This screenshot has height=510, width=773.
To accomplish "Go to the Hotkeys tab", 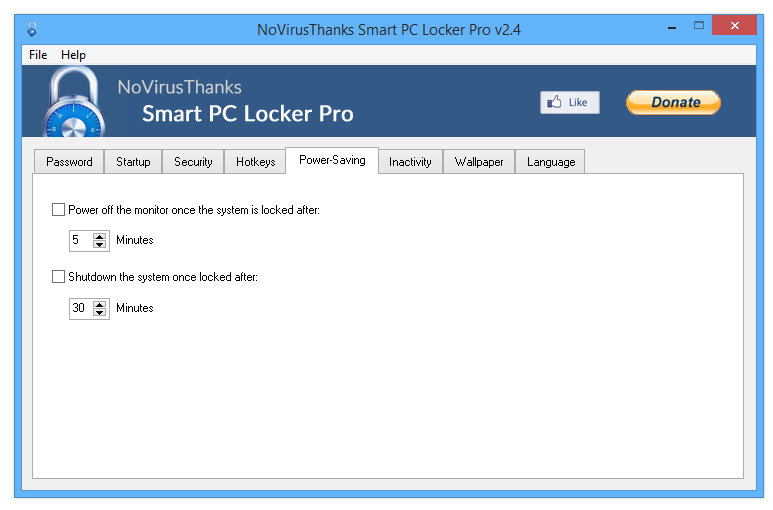I will tap(255, 162).
